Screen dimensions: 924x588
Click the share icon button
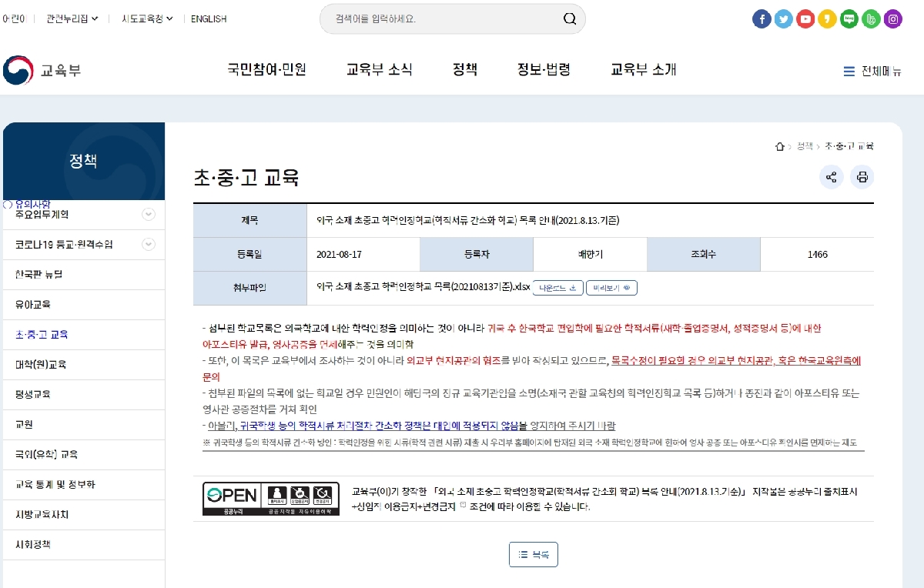click(831, 178)
